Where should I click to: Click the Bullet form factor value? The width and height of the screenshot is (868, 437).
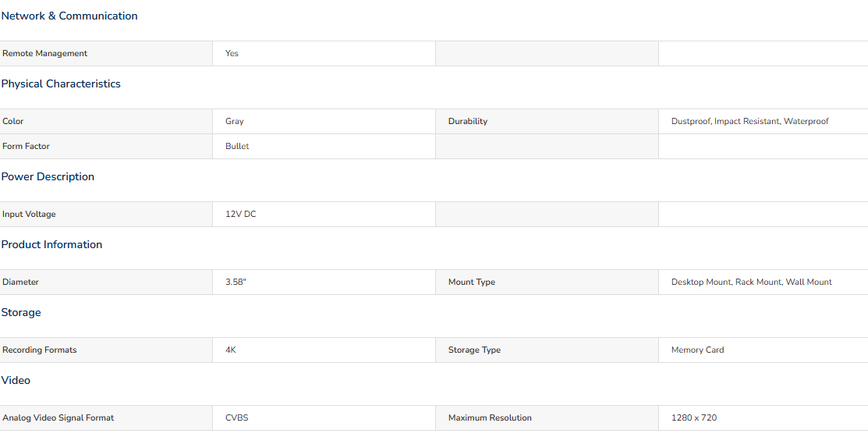click(x=237, y=146)
